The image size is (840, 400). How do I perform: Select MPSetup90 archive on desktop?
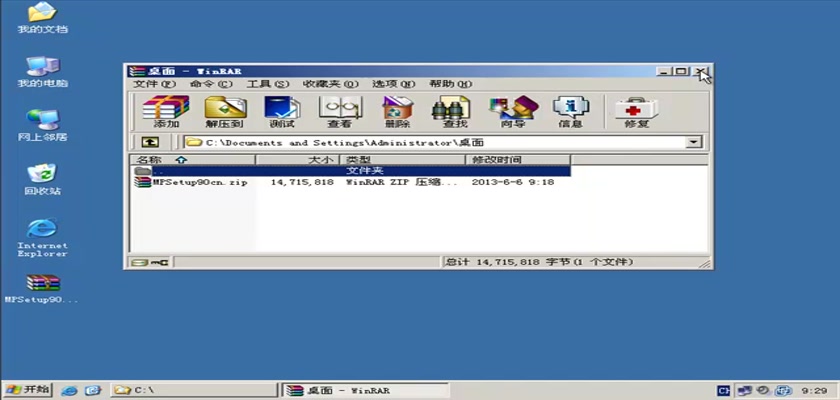(42, 289)
